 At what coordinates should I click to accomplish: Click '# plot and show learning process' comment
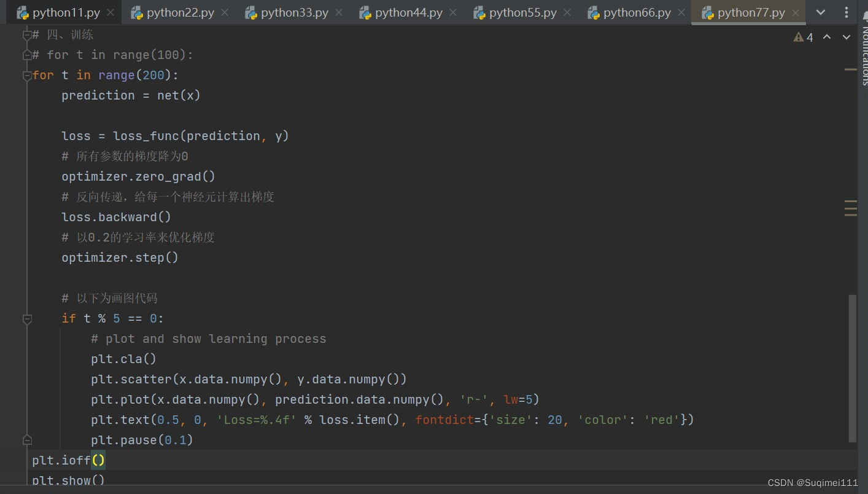[x=209, y=339]
